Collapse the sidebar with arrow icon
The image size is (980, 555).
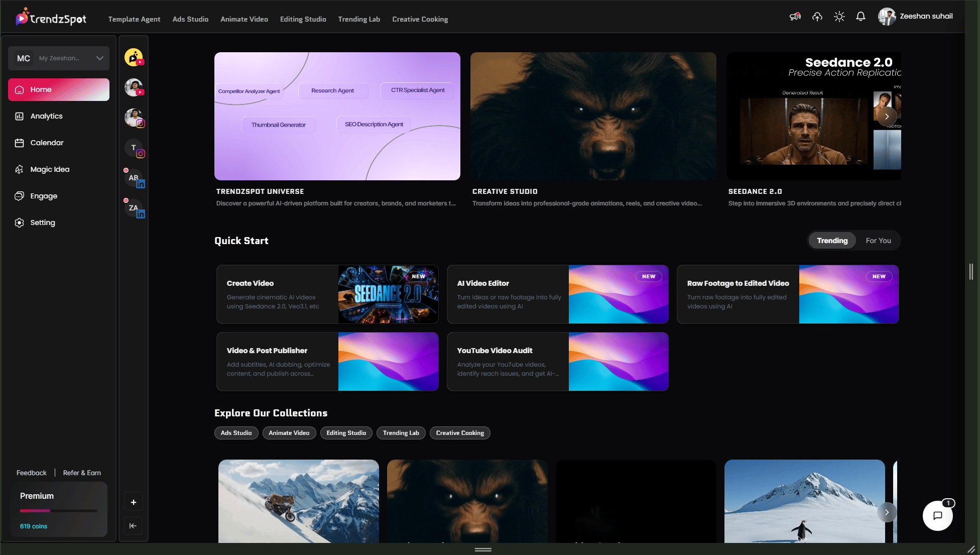(x=133, y=526)
